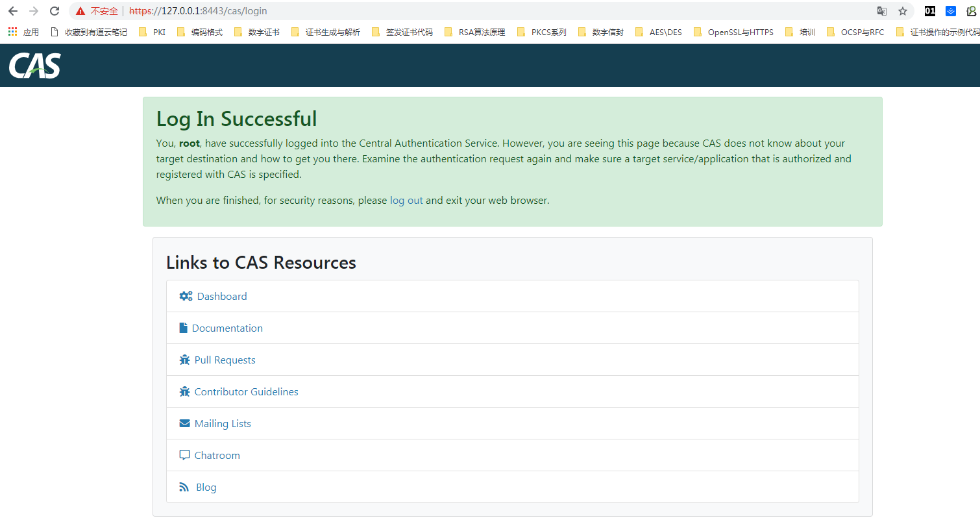The width and height of the screenshot is (980, 518).
Task: Click the bold username root
Action: point(189,143)
